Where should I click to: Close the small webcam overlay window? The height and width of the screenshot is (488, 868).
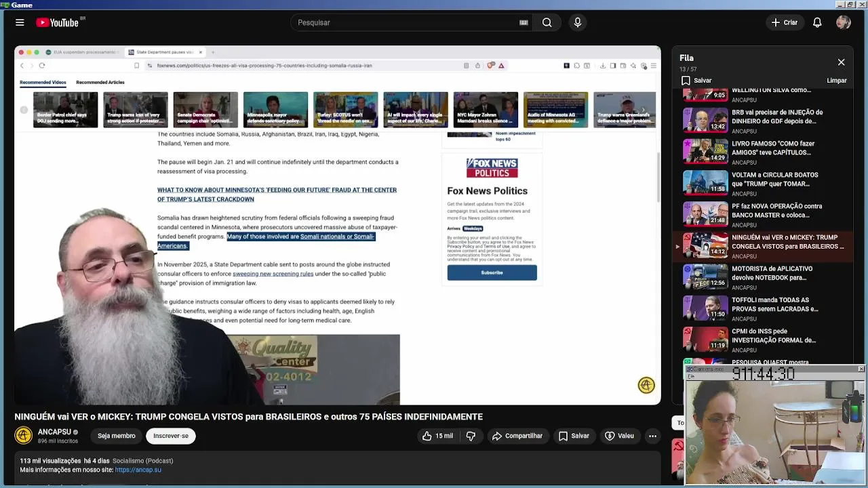point(861,369)
